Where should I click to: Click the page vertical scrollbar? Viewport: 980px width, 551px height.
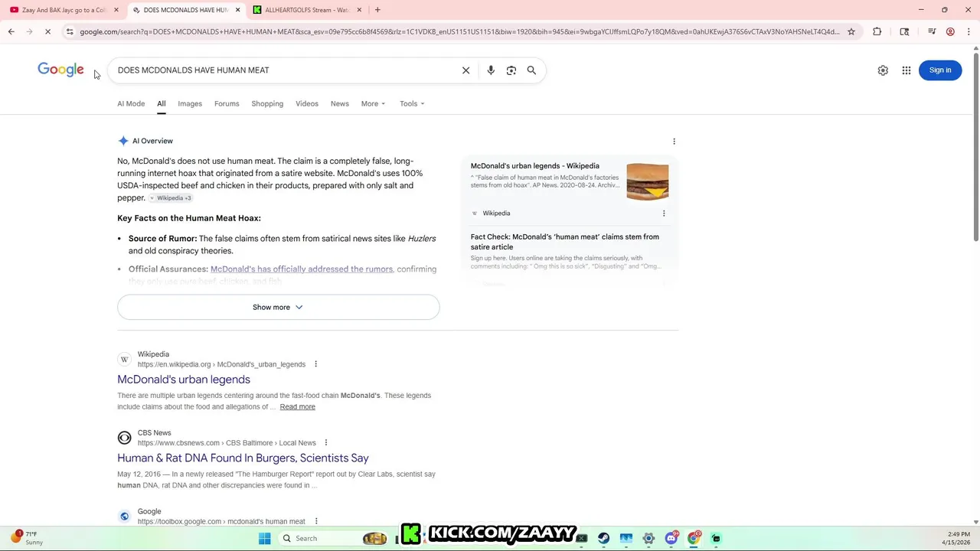(x=975, y=145)
